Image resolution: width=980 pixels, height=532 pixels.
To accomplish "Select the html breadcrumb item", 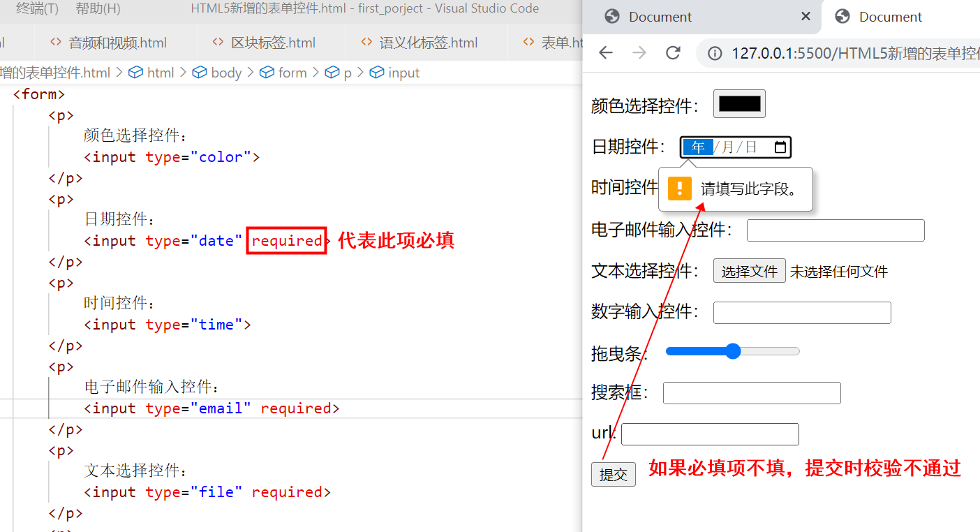I will tap(151, 73).
